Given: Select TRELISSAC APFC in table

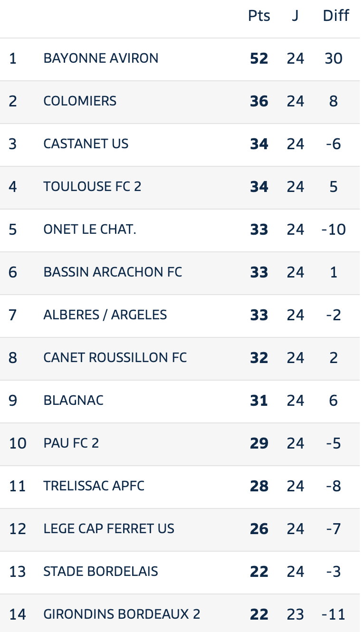Looking at the screenshot, I should pyautogui.click(x=94, y=486).
